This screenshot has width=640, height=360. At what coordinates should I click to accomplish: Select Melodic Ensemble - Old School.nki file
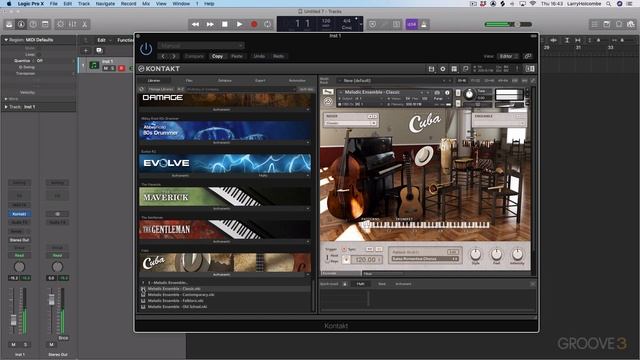177,307
